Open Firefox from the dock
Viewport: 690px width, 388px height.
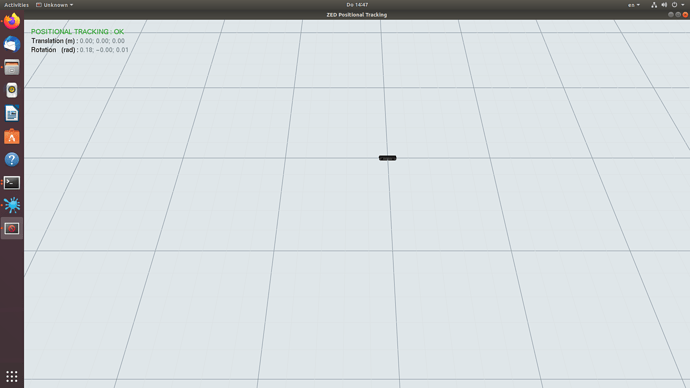point(12,21)
